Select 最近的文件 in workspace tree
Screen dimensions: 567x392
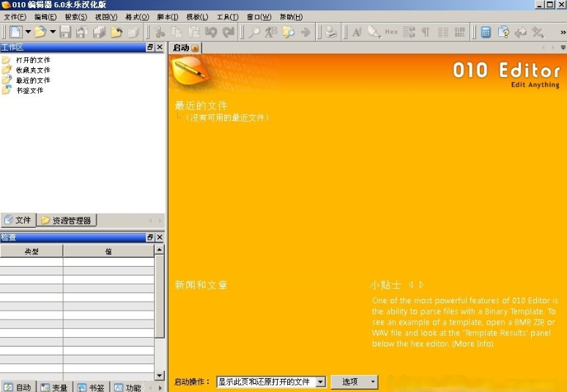33,81
